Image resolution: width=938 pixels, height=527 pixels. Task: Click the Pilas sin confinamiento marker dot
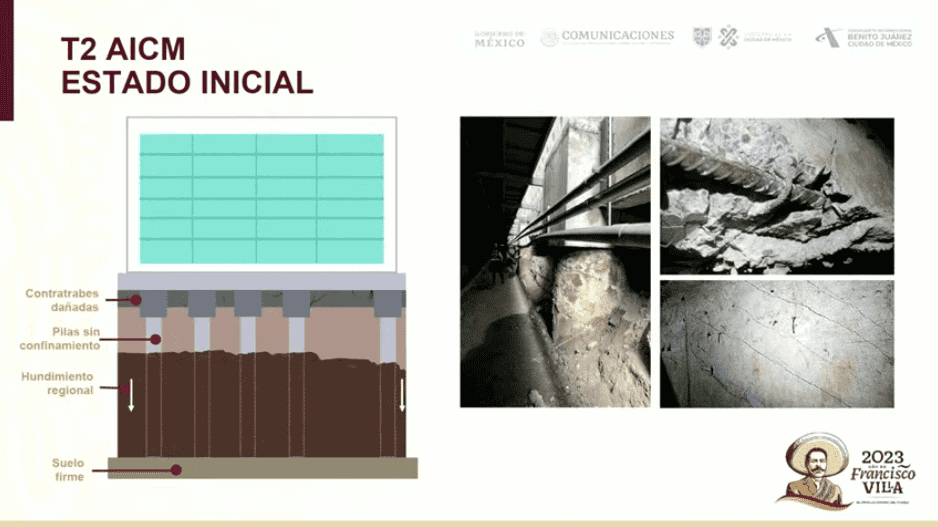[155, 339]
